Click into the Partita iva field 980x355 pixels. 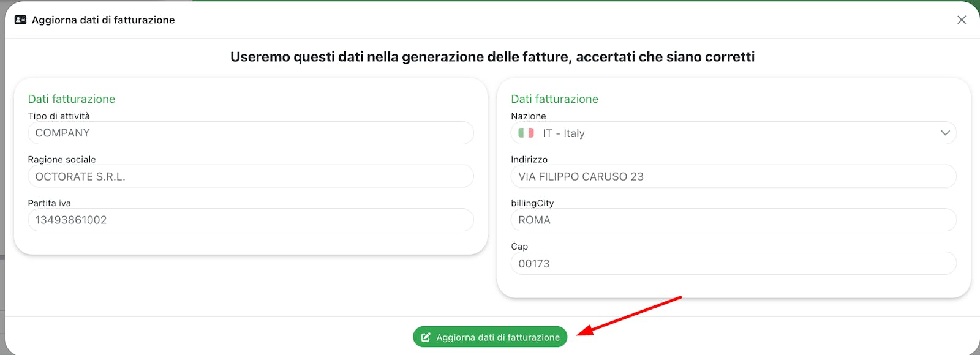coord(251,220)
